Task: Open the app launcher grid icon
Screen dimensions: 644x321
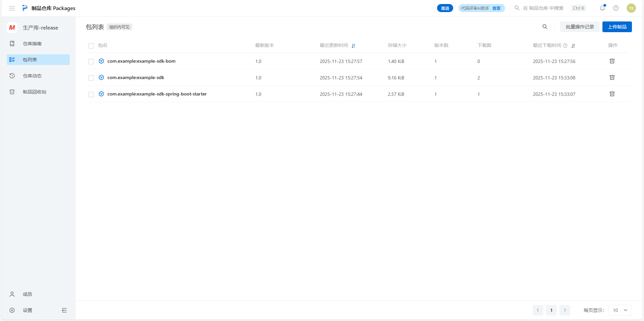Action: pyautogui.click(x=12, y=8)
